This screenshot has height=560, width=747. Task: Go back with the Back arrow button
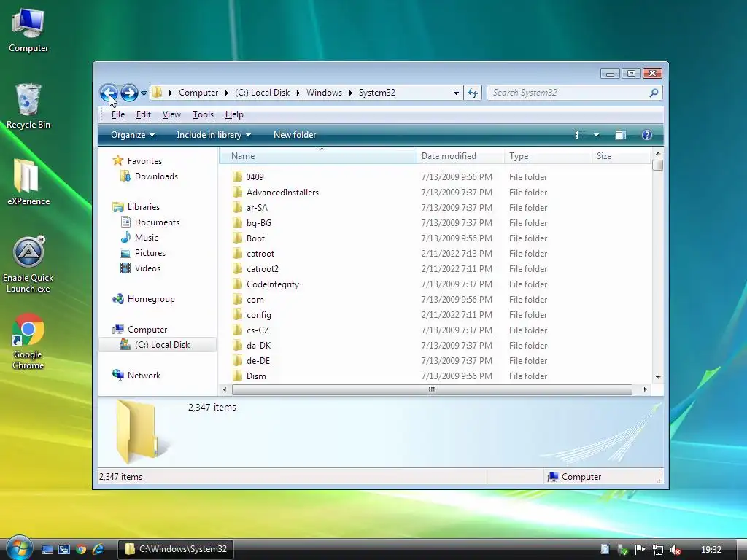(x=109, y=93)
